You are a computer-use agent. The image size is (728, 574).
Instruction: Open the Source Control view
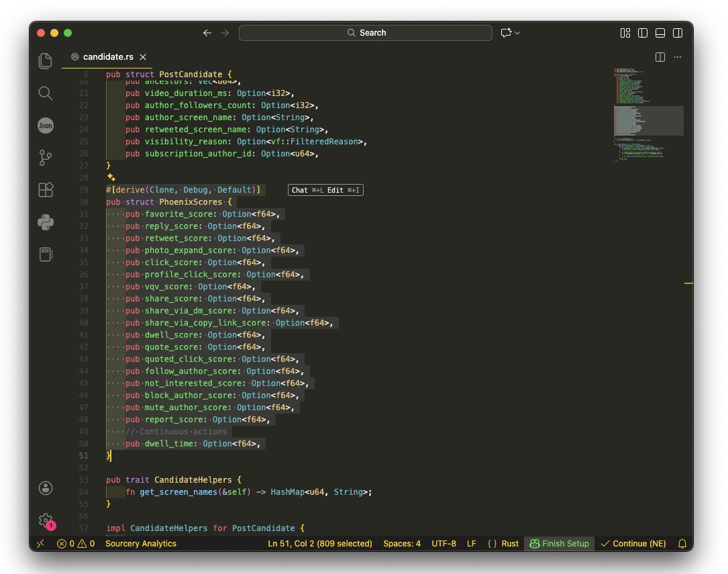[45, 158]
